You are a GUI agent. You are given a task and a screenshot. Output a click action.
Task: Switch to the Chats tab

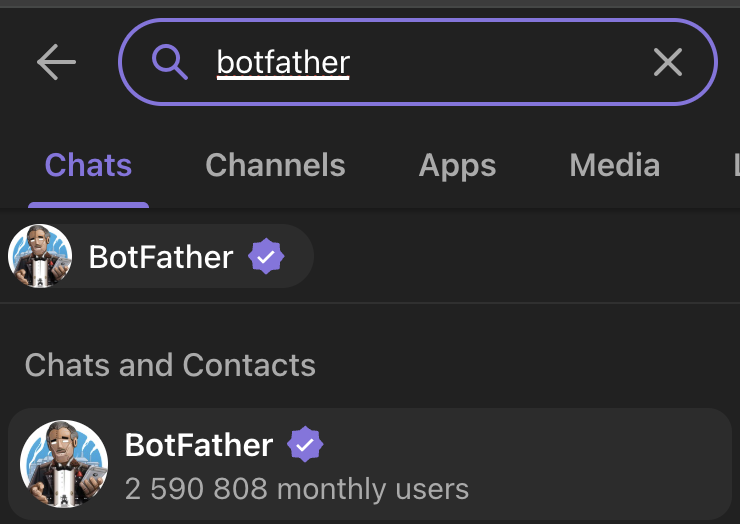88,165
